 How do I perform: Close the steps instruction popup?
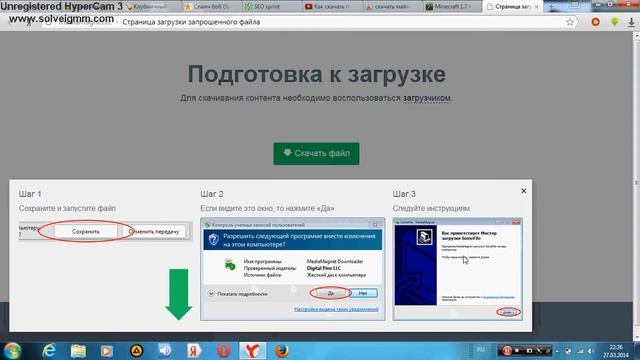(x=524, y=191)
